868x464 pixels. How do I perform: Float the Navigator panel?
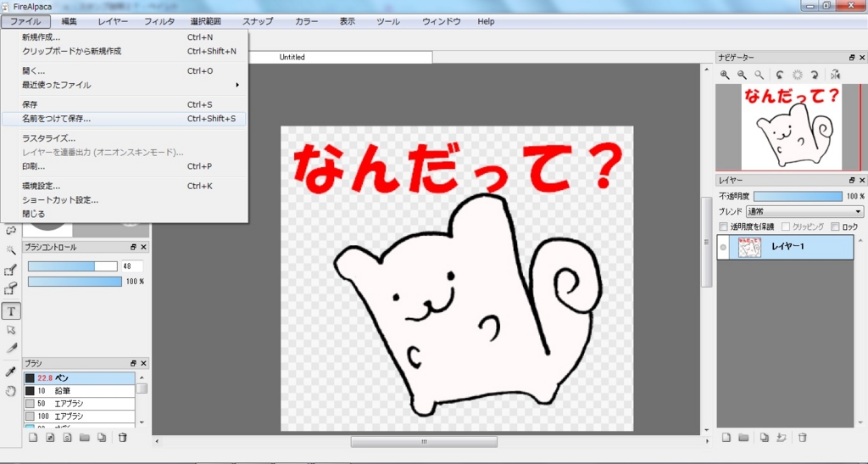[852, 58]
